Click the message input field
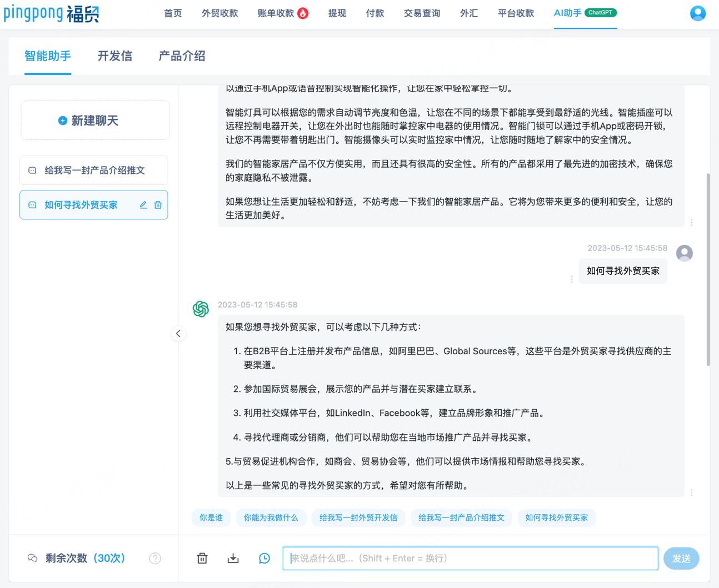The height and width of the screenshot is (588, 719). tap(470, 558)
